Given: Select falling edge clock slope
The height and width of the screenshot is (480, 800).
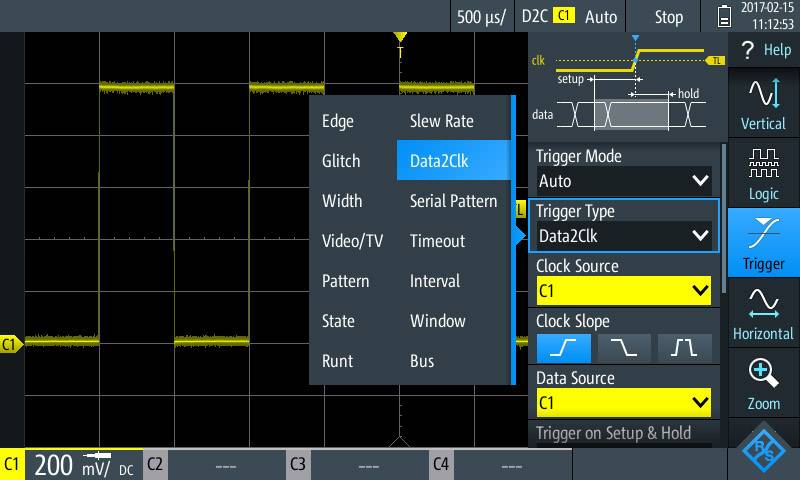Looking at the screenshot, I should pyautogui.click(x=624, y=347).
